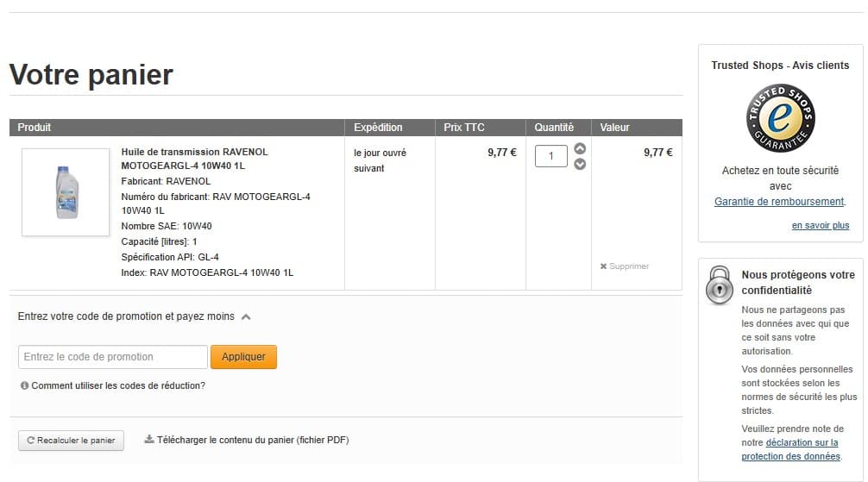Click the X icon next to Supprimer
Image resolution: width=868 pixels, height=482 pixels.
pos(603,266)
